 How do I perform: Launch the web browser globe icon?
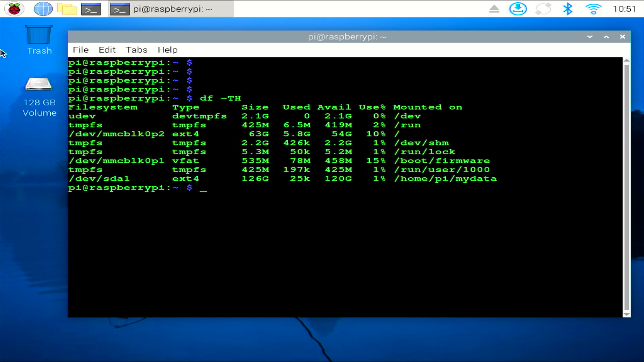(43, 9)
